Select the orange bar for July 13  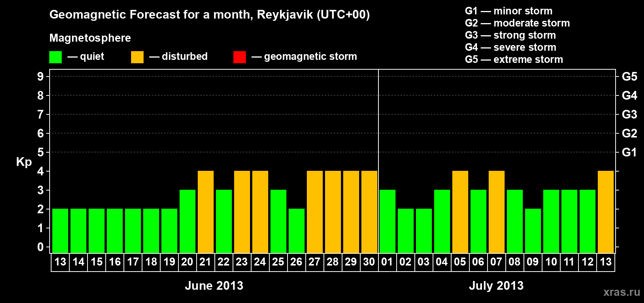pos(606,212)
